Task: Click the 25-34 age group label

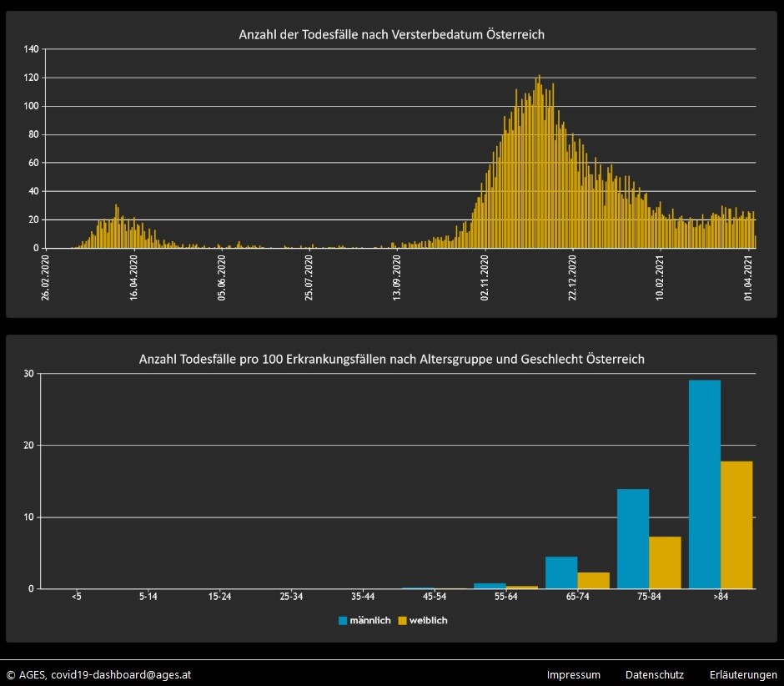Action: pyautogui.click(x=291, y=597)
